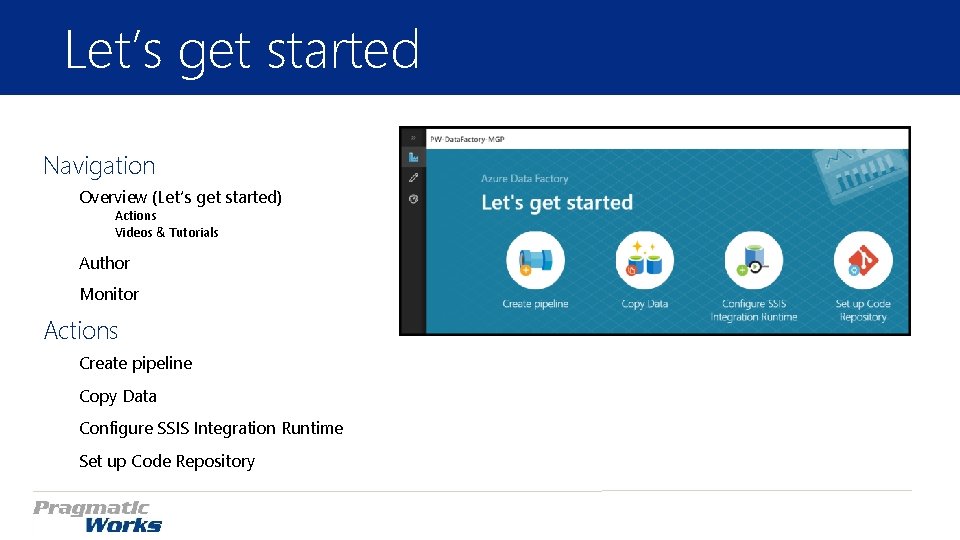Click the "Let's get started" banner heading in screenshot
Screen dimensions: 960x540
[x=557, y=203]
